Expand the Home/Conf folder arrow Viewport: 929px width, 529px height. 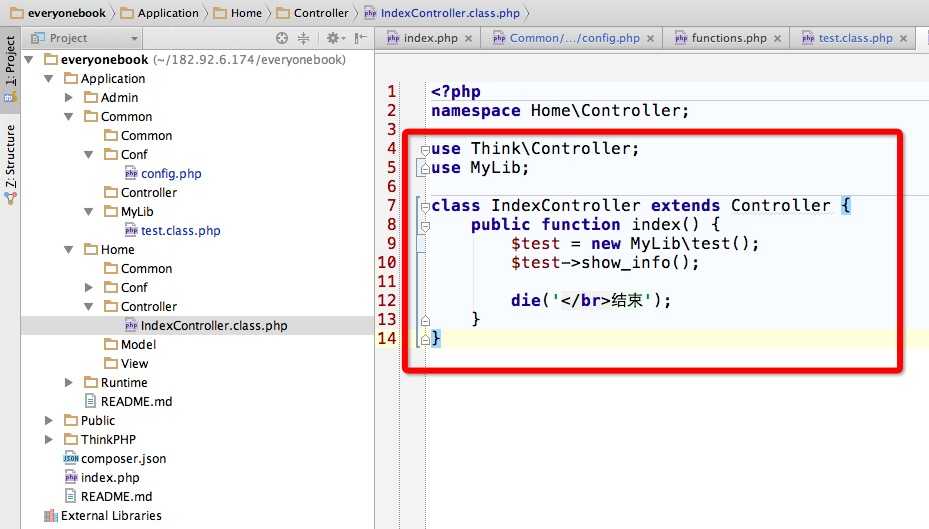89,287
